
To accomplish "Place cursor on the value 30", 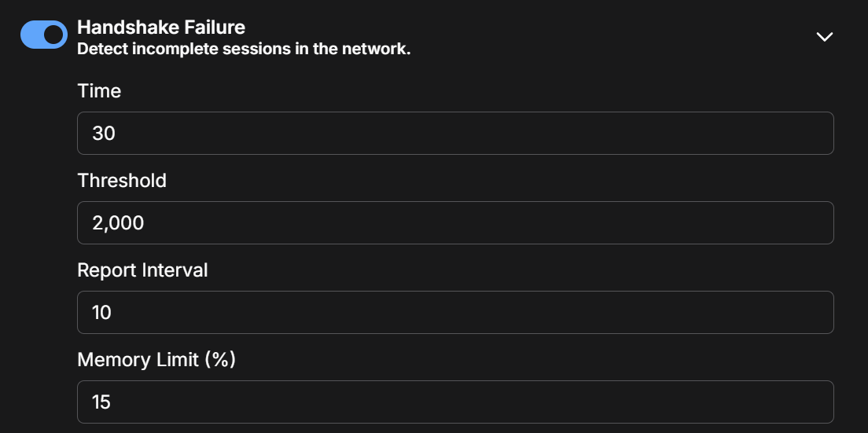I will click(x=104, y=134).
